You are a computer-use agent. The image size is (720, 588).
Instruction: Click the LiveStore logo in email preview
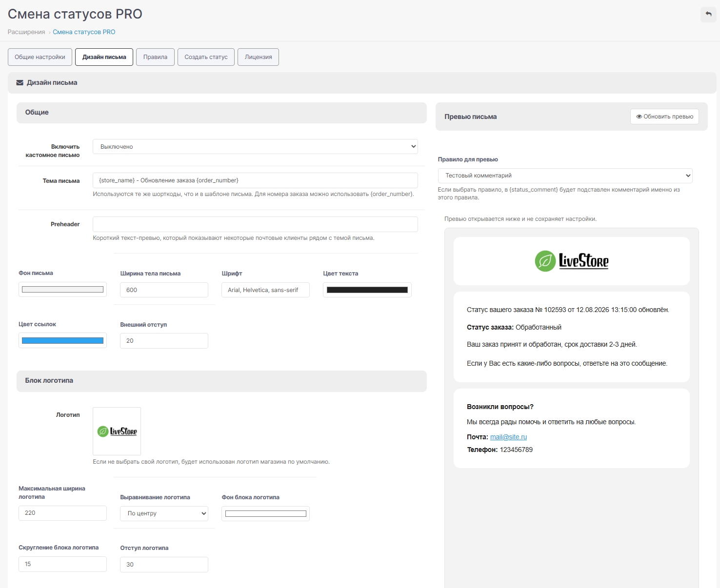click(x=572, y=261)
